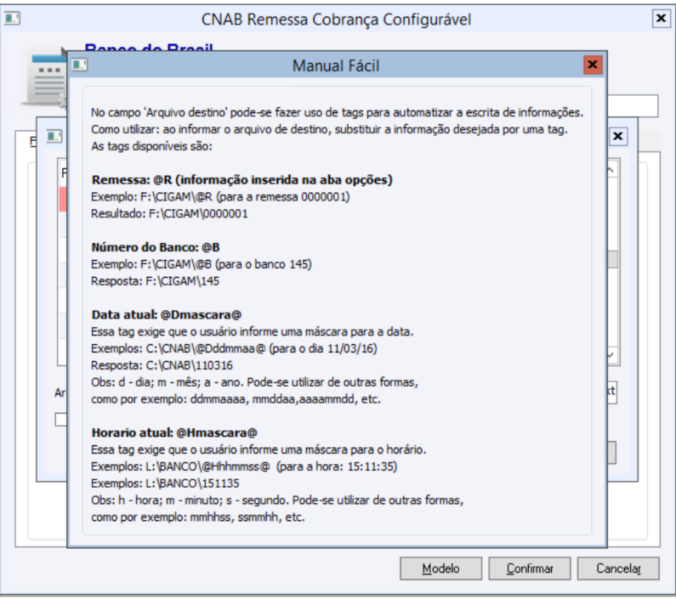Image resolution: width=676 pixels, height=599 pixels.
Task: Close the Manual Fácil dialog
Action: click(593, 65)
